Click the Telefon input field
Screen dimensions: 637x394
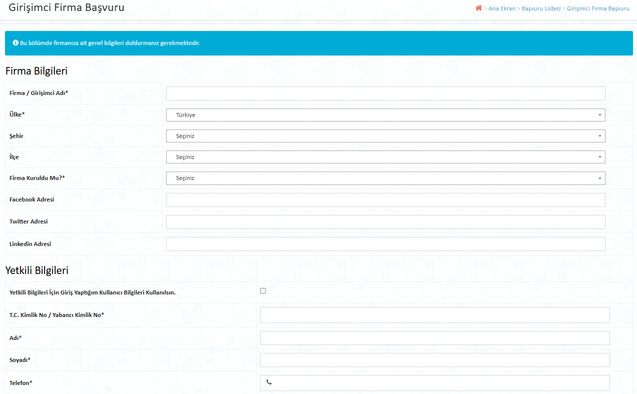435,383
